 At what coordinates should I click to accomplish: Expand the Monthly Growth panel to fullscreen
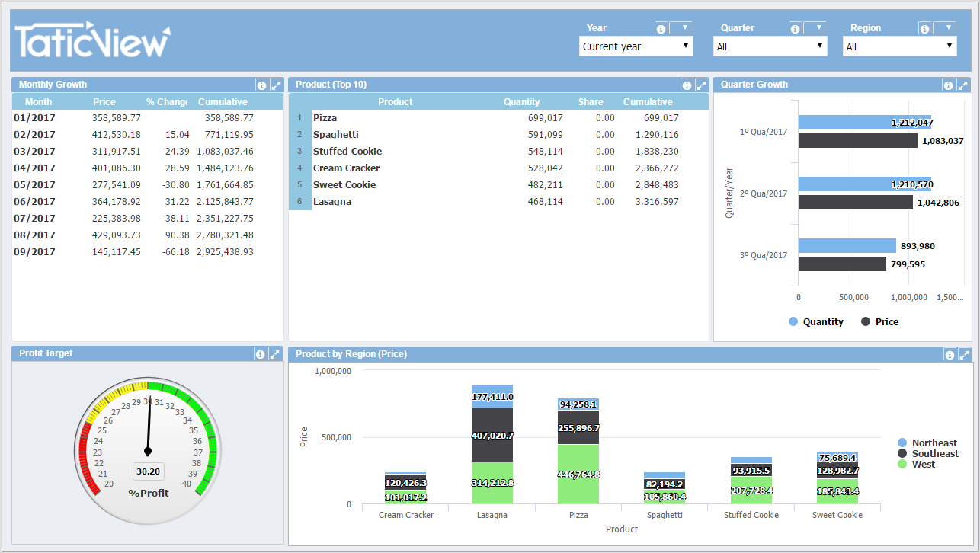click(x=276, y=85)
